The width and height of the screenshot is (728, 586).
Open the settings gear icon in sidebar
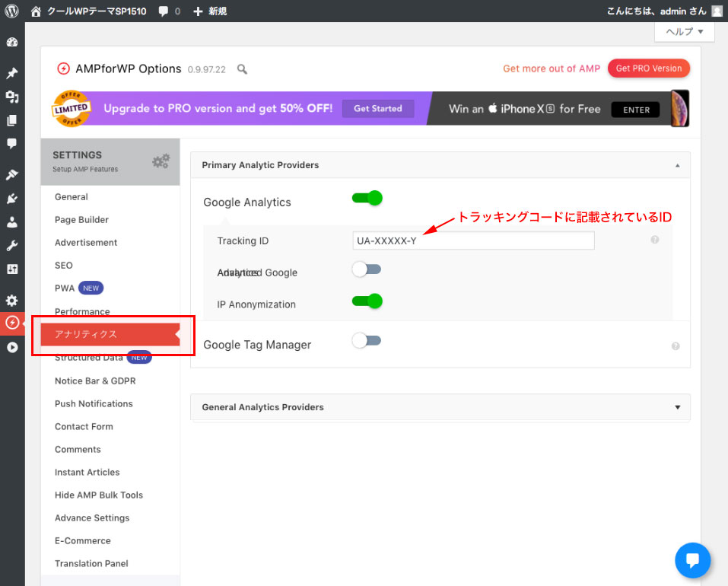coord(12,301)
